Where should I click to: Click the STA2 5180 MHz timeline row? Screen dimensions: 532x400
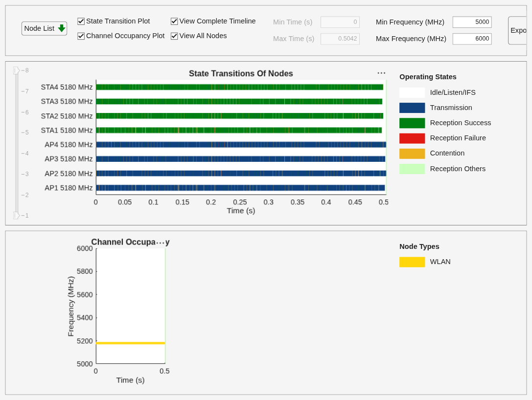click(239, 116)
